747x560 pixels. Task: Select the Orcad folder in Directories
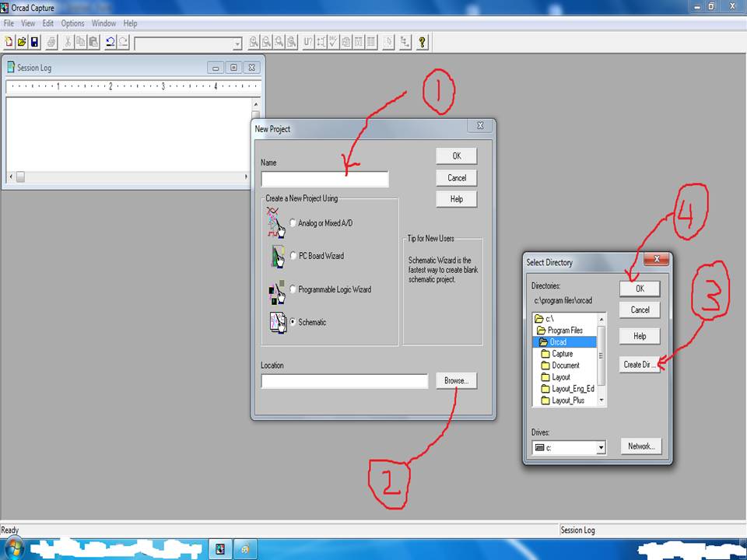(565, 342)
